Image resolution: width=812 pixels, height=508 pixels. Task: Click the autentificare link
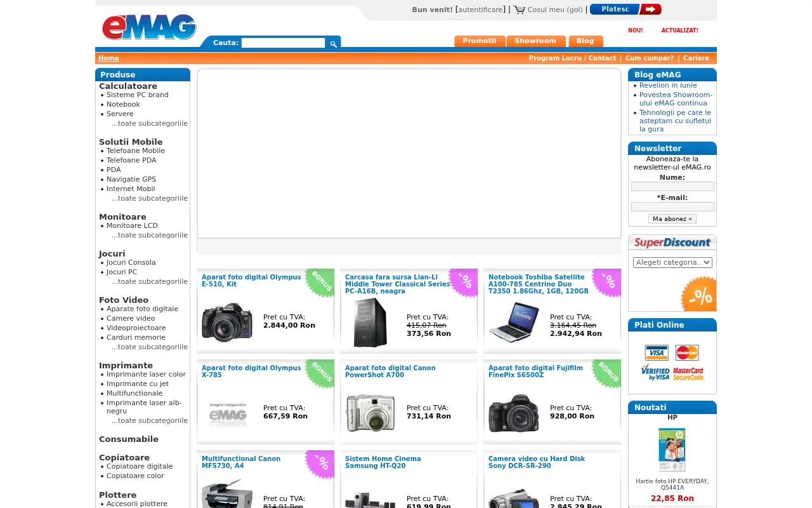coord(480,10)
